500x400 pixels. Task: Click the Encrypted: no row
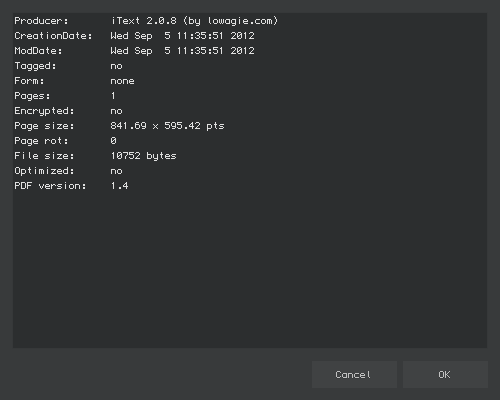[x=68, y=111]
